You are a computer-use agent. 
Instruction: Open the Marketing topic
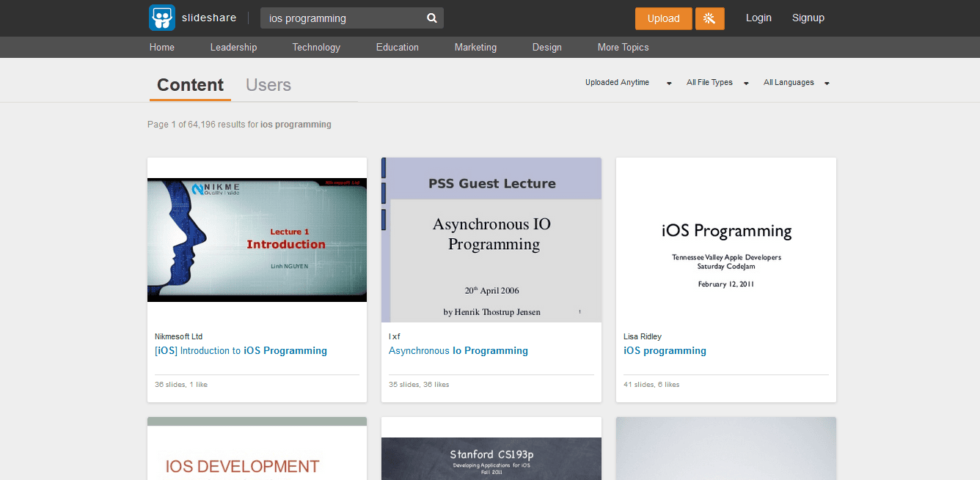click(475, 47)
